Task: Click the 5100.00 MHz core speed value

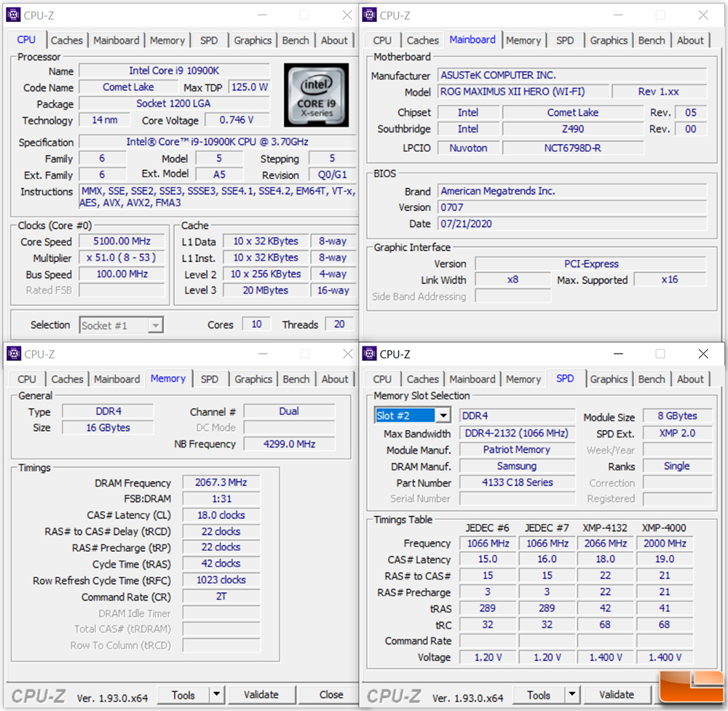Action: point(122,242)
